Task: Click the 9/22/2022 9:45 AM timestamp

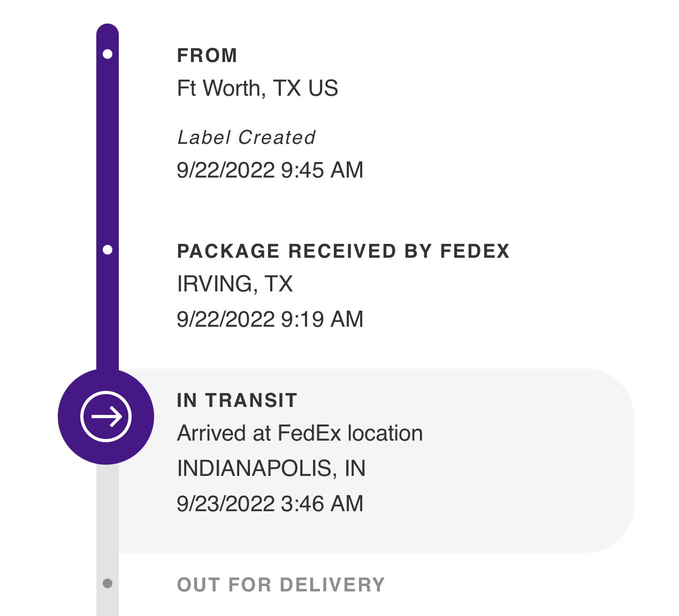Action: (270, 170)
